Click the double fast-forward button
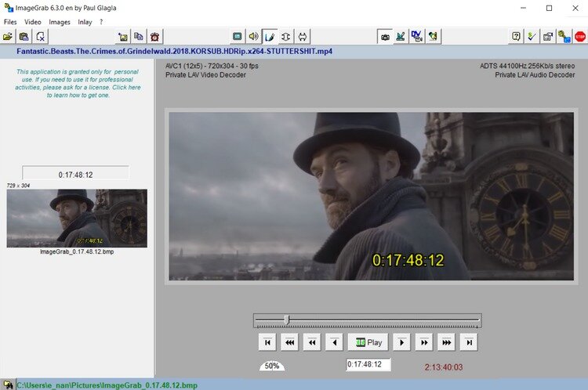 [424, 342]
